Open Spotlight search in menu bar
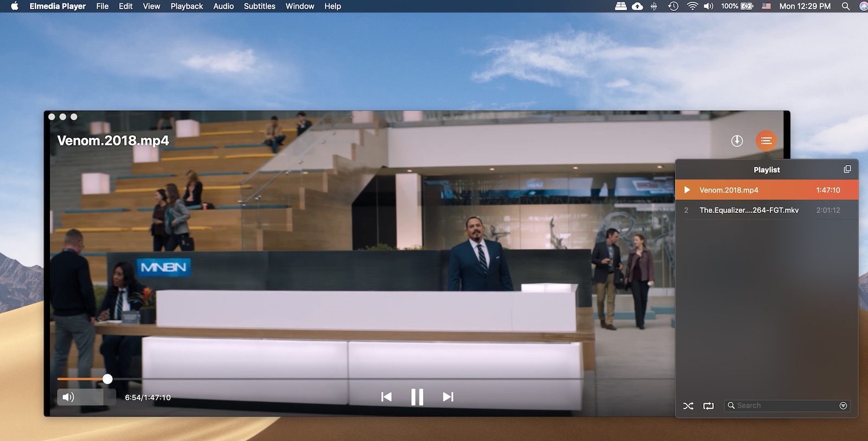This screenshot has height=441, width=868. click(845, 6)
